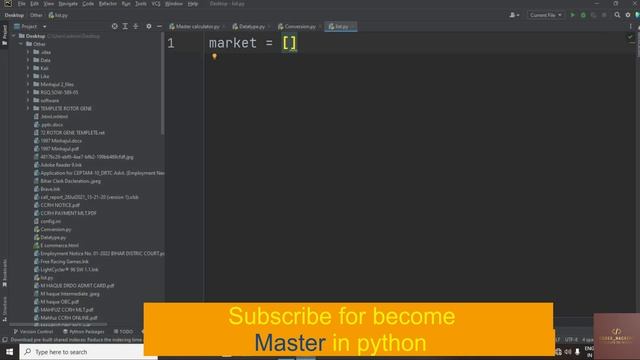
Task: Open TODO tool window
Action: coord(123,331)
